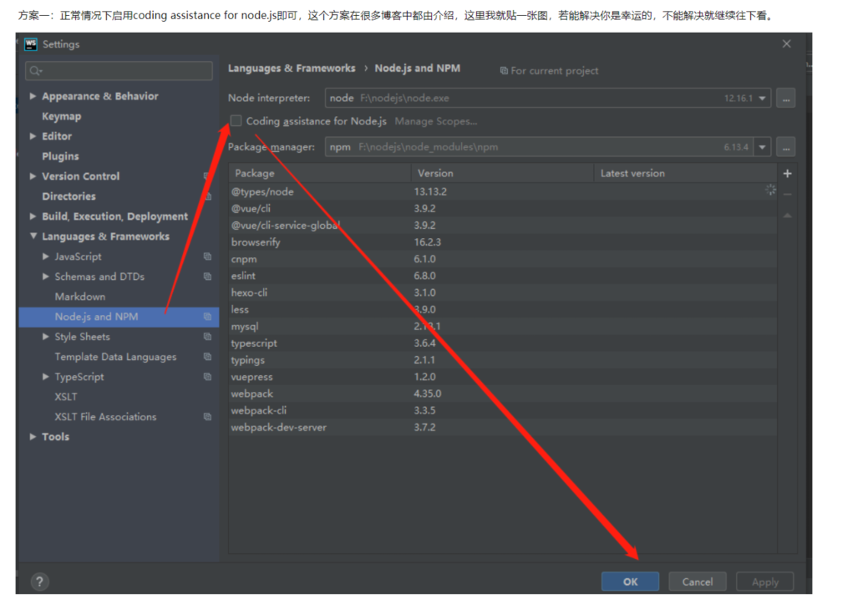Viewport: 868px width, 610px height.
Task: Select the typescript package row
Action: pos(502,343)
